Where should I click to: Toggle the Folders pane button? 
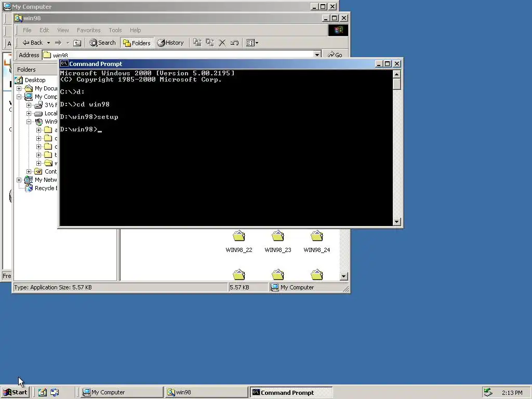tap(137, 43)
